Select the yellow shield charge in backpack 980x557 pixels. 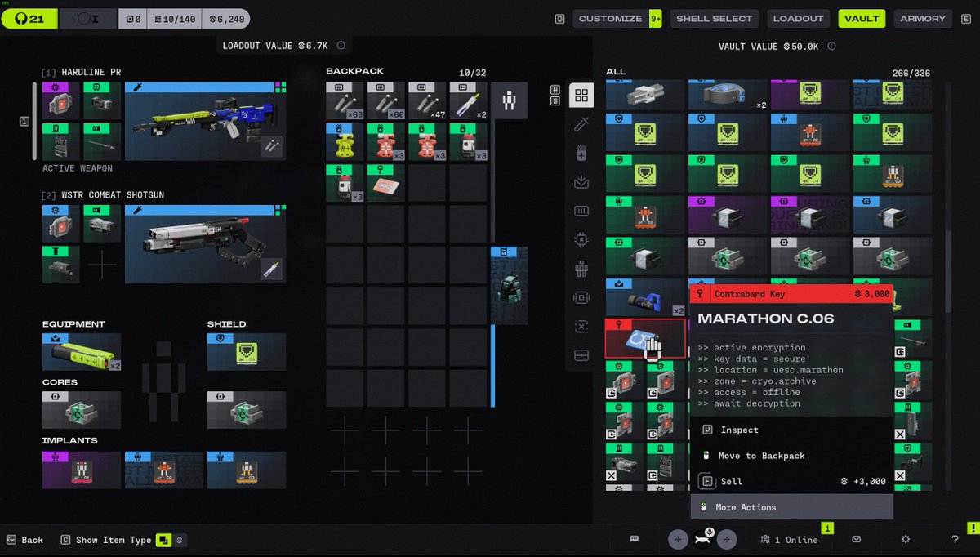click(345, 142)
